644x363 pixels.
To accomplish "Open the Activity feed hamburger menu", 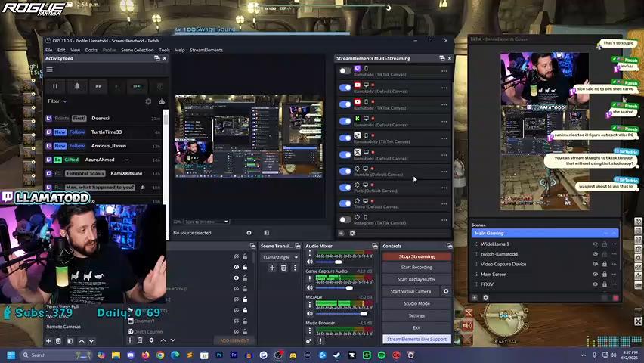I will pyautogui.click(x=50, y=70).
